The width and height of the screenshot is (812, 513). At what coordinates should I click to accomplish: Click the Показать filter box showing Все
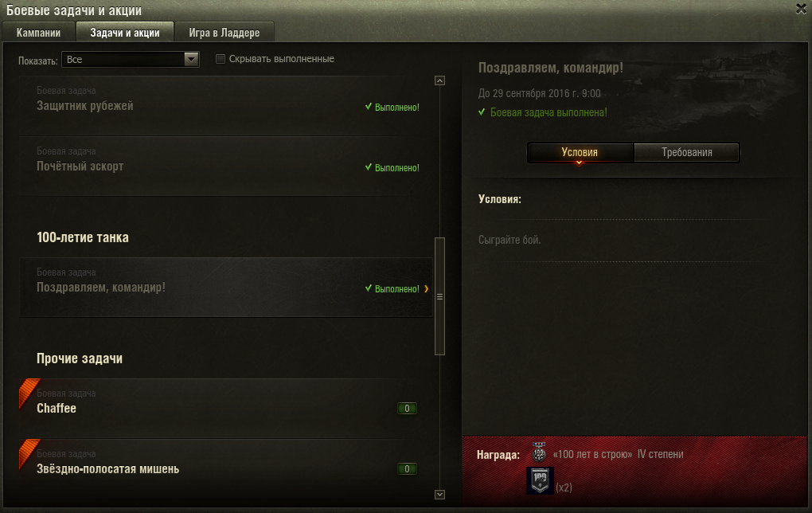[x=130, y=60]
